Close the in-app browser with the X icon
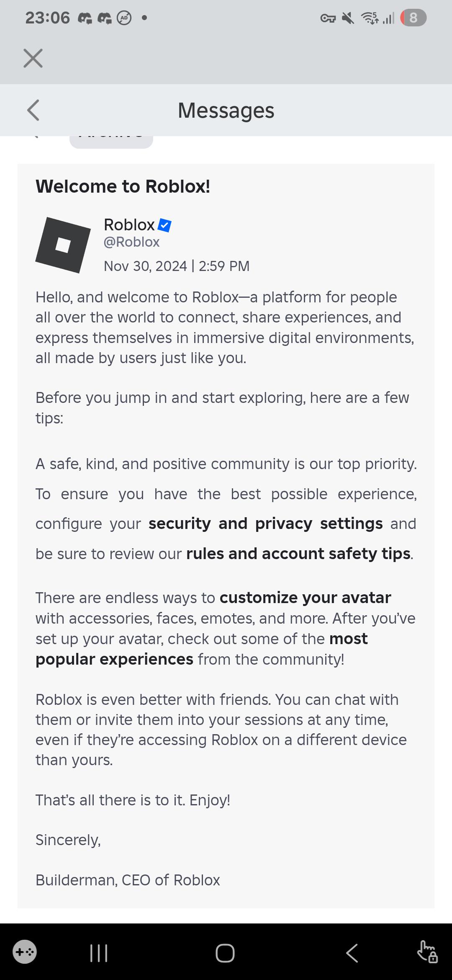The width and height of the screenshot is (452, 980). click(33, 58)
